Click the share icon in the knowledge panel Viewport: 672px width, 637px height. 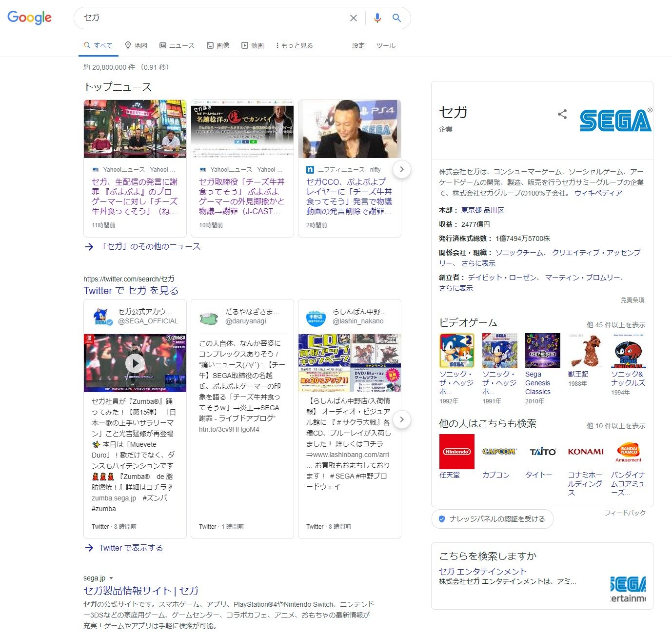pos(562,114)
